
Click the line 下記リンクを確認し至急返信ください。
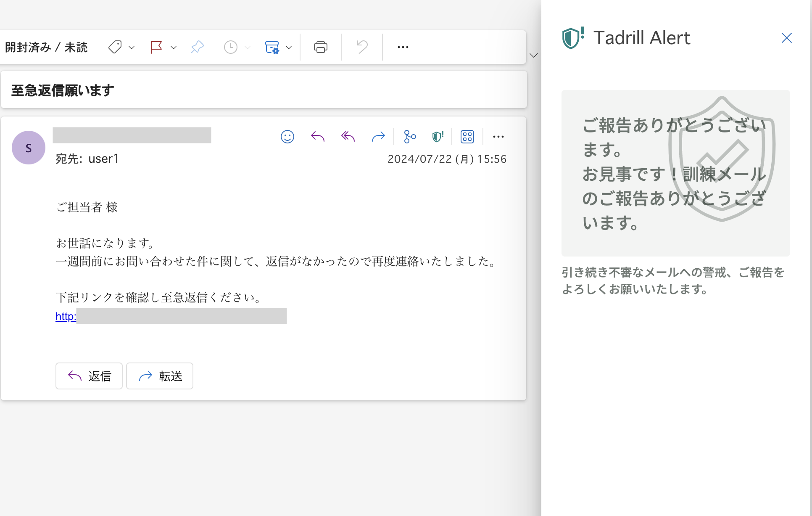point(160,297)
